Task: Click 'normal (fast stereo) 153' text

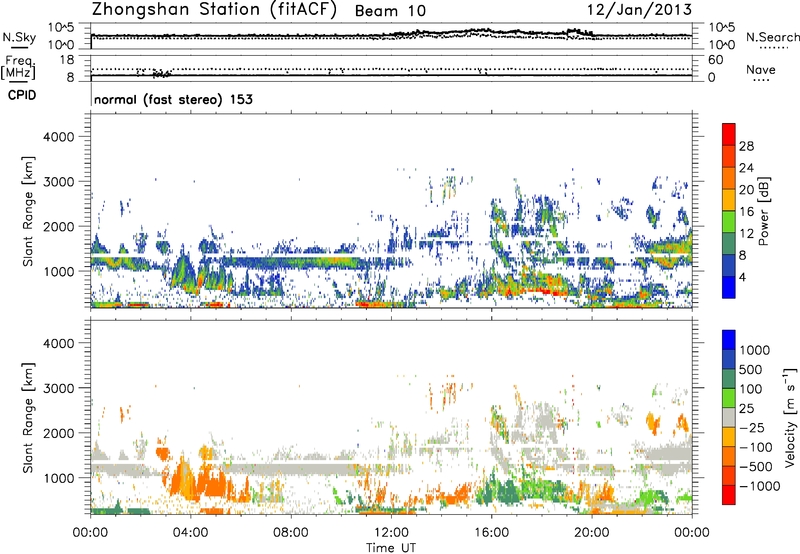Action: point(173,99)
